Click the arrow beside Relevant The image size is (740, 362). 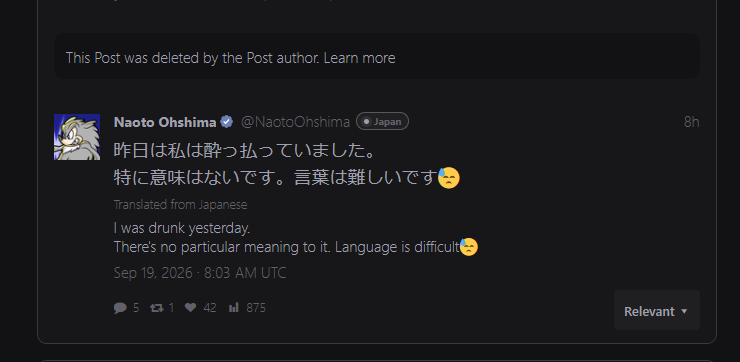coord(684,311)
